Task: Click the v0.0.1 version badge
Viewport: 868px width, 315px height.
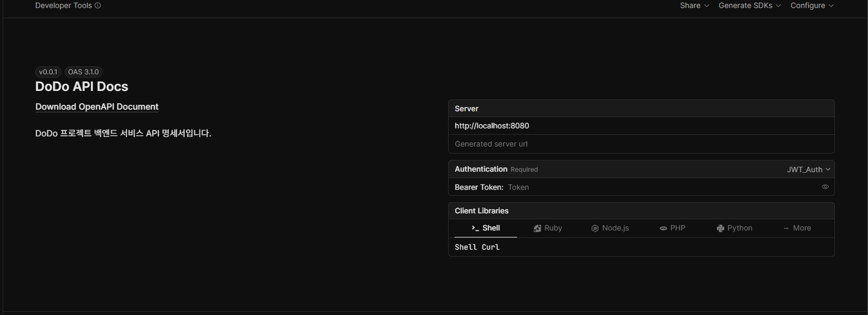Action: (48, 72)
